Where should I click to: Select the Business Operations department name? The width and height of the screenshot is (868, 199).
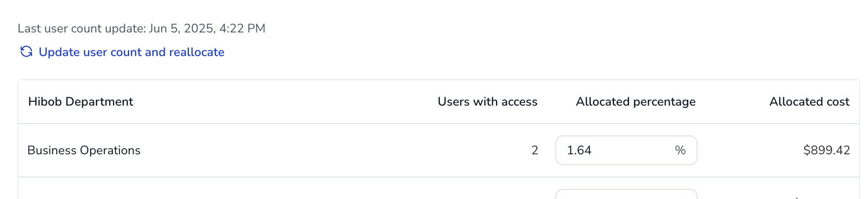pyautogui.click(x=84, y=150)
